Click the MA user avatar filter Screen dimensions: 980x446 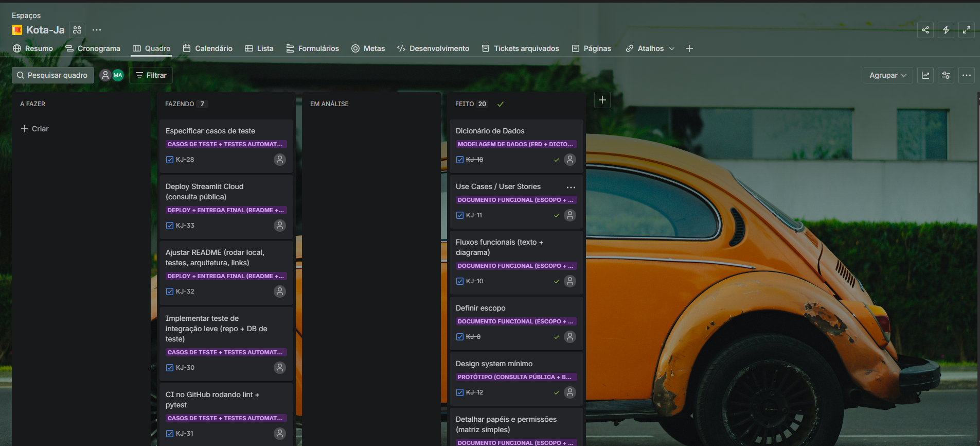118,75
